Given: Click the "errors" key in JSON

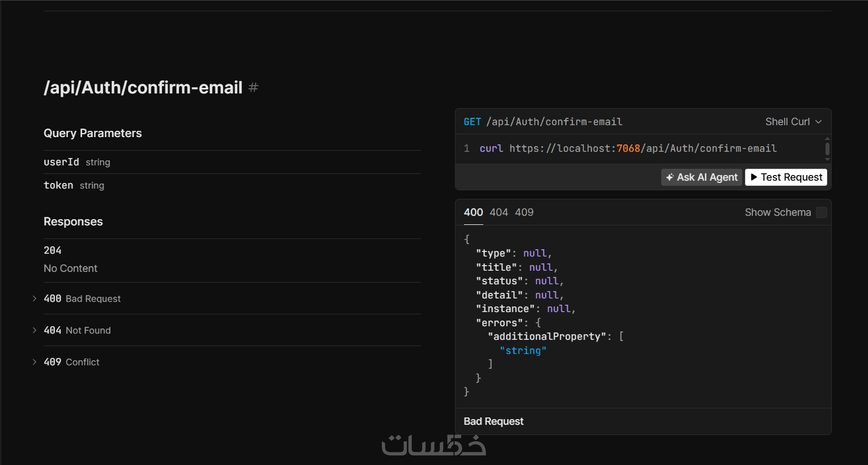Looking at the screenshot, I should click(x=499, y=323).
